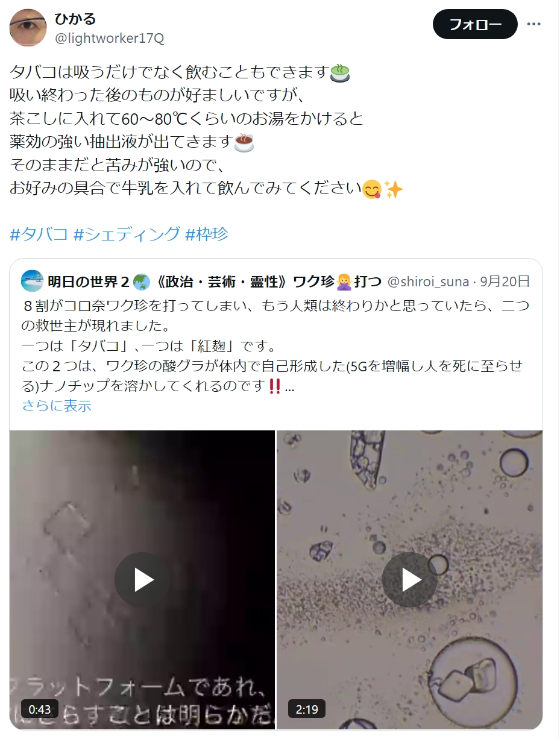Open the three-dot more options menu

[534, 25]
